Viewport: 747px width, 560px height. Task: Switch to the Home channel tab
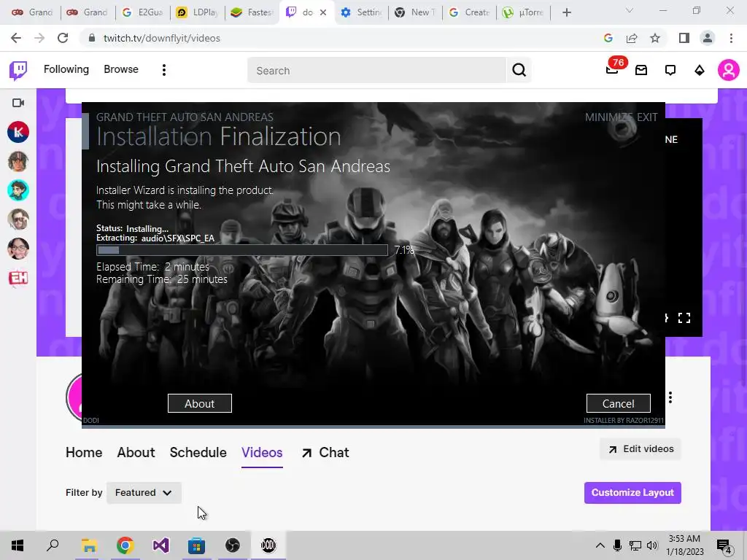point(84,452)
